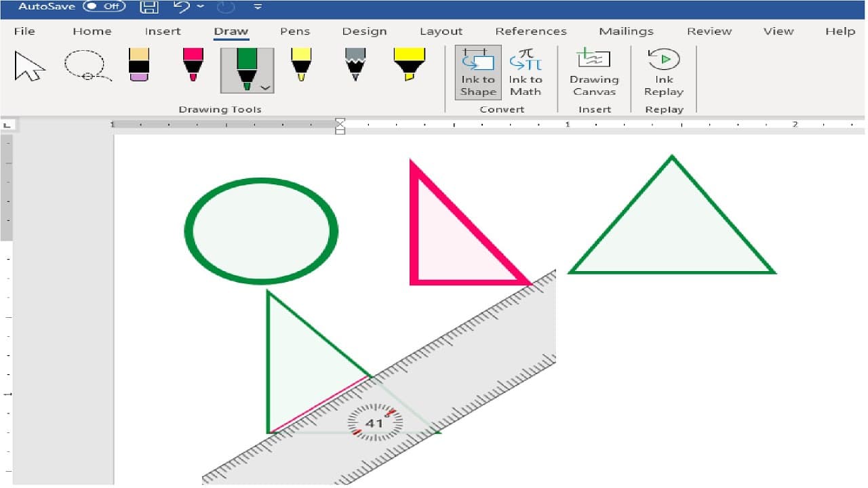Viewport: 868px width, 488px height.
Task: Open the References tab
Action: coord(531,31)
